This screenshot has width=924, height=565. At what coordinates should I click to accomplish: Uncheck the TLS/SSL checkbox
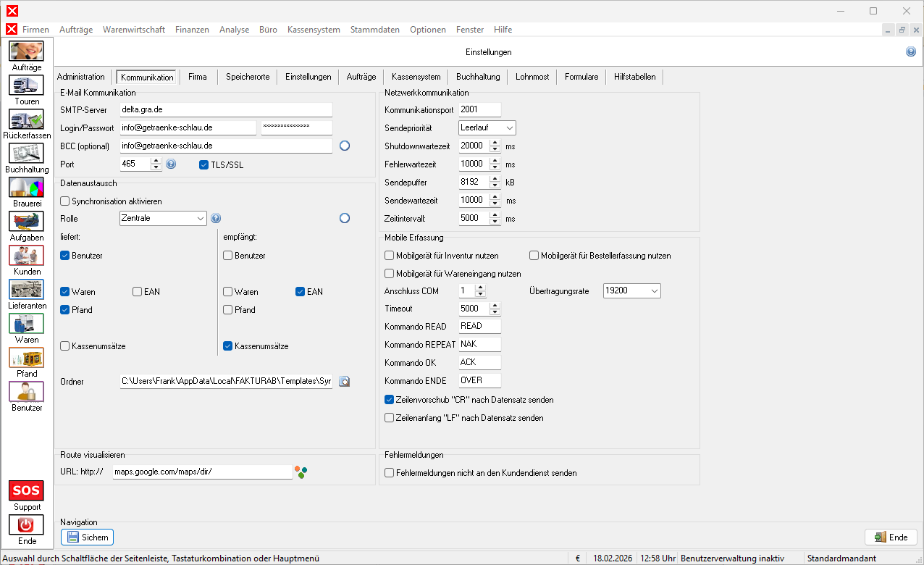point(203,164)
